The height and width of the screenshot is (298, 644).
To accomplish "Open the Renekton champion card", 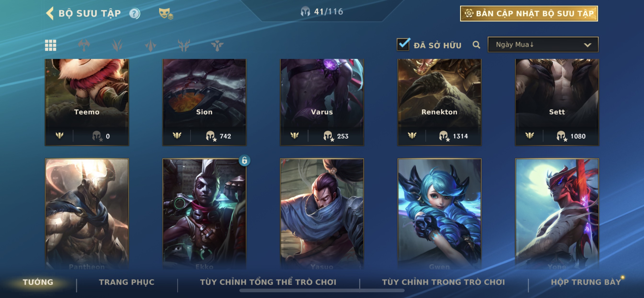I will (439, 102).
